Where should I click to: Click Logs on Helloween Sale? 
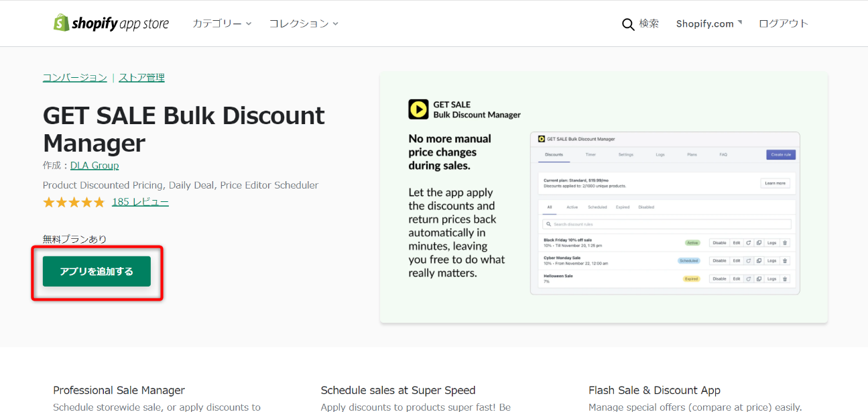771,278
